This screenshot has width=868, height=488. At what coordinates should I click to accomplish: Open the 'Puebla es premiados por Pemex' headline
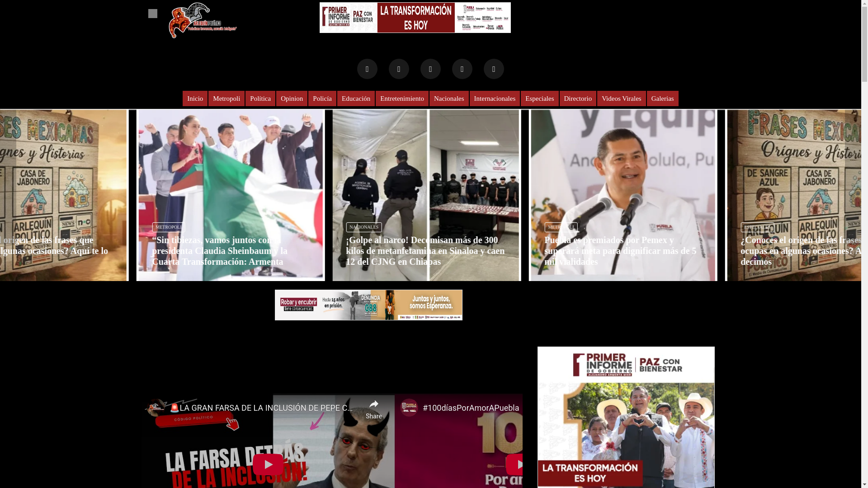coord(620,251)
